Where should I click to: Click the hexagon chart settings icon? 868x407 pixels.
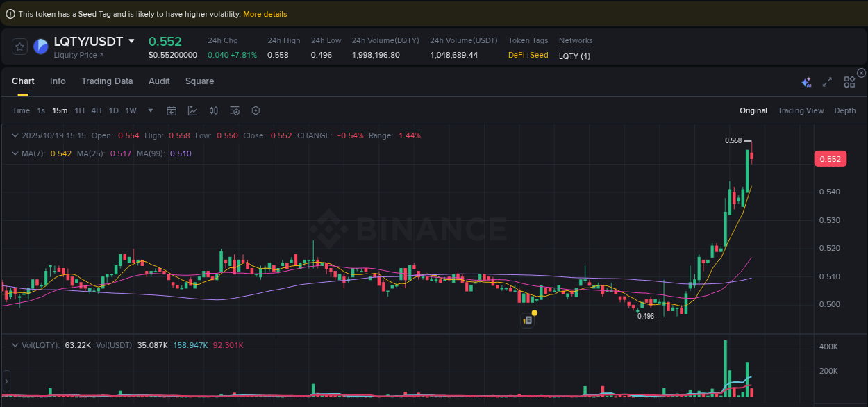click(256, 110)
